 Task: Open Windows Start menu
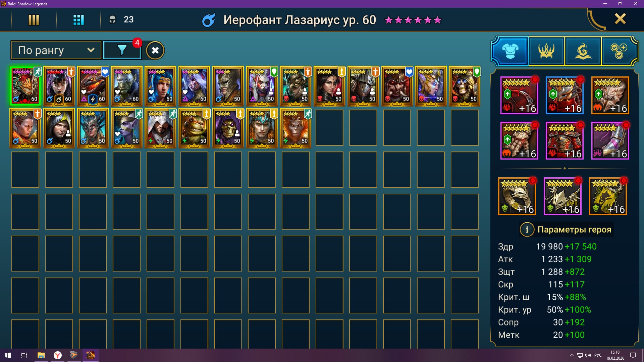point(8,355)
